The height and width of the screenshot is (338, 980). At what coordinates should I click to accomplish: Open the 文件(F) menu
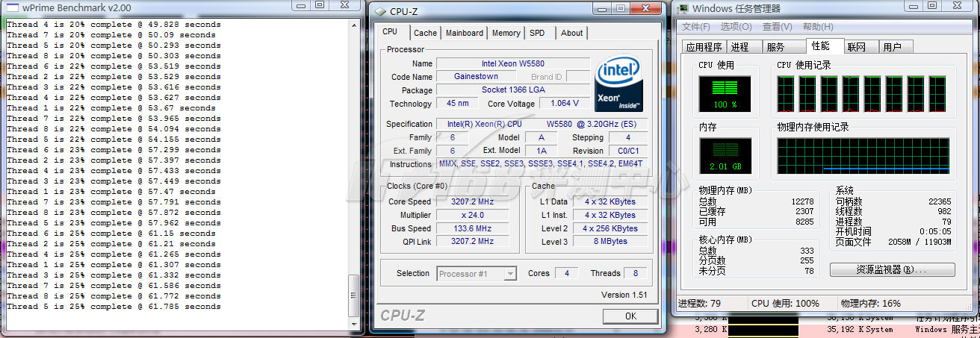[696, 27]
